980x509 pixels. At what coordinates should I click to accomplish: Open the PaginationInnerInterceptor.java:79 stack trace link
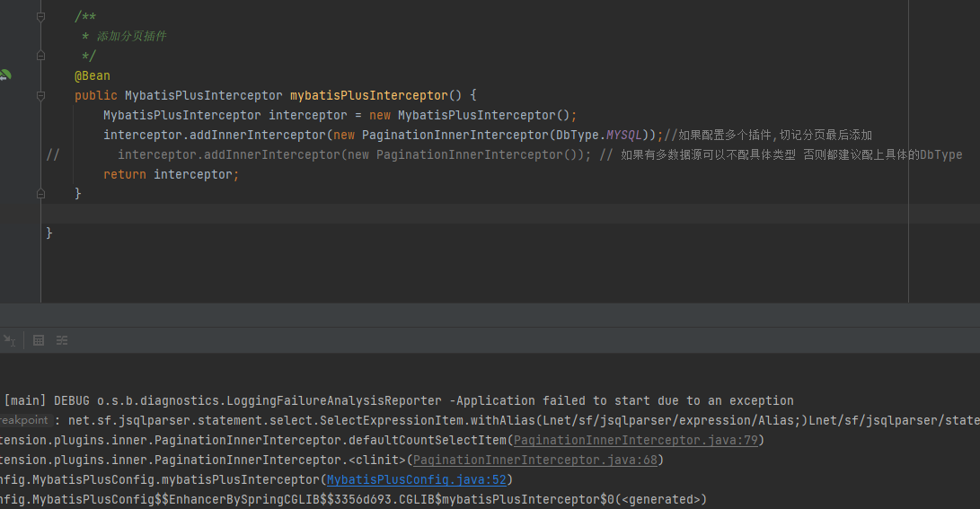tap(636, 440)
